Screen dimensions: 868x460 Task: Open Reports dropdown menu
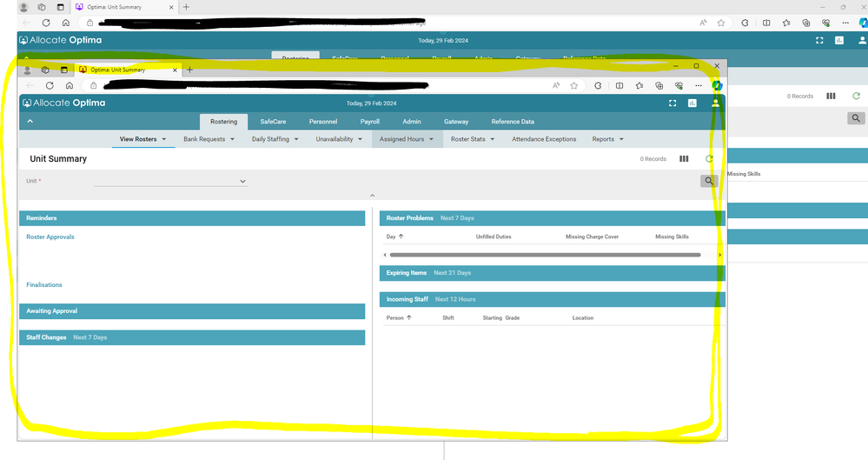608,139
